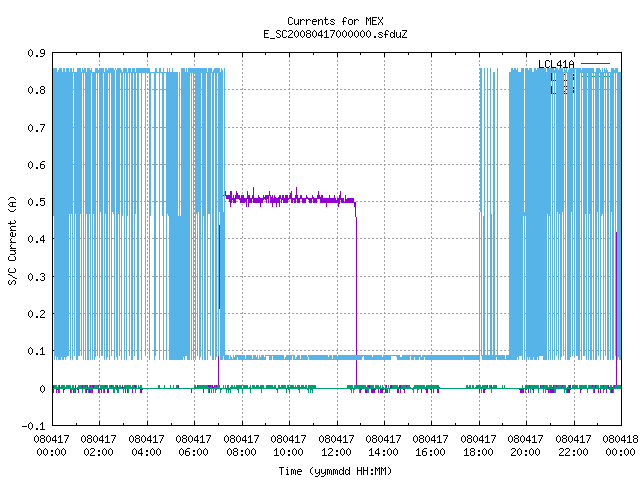Click the x-axis tick label '14:00'
Viewport: 640px width, 480px height.
[383, 452]
